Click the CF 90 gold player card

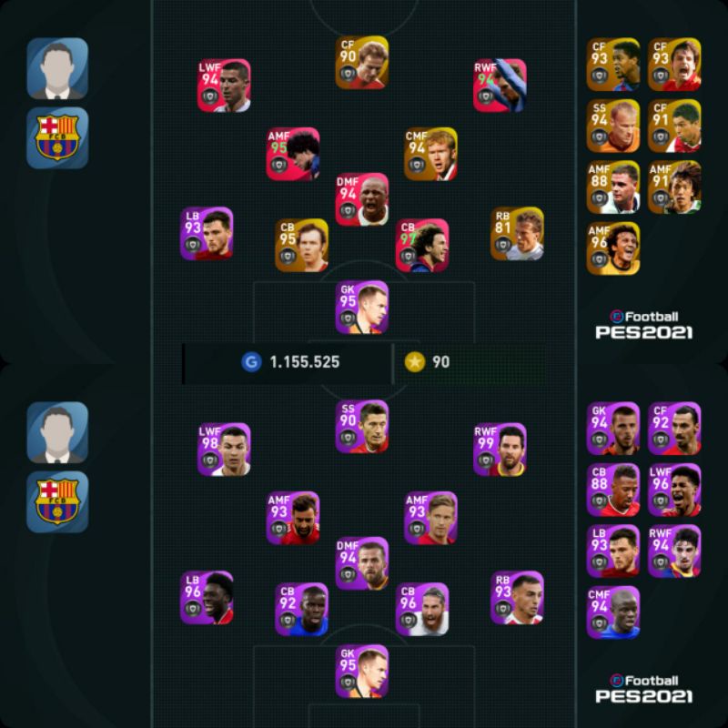[x=361, y=62]
